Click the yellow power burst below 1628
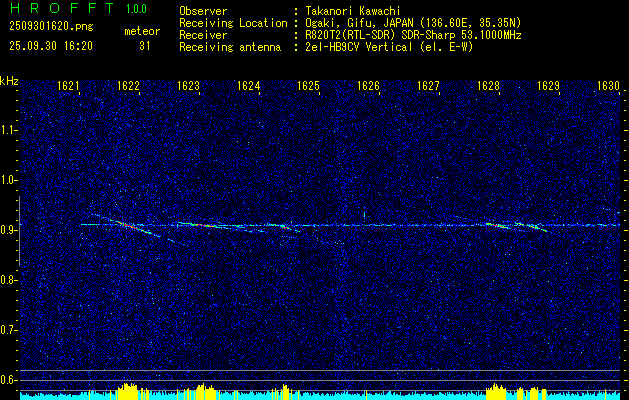 [x=496, y=391]
